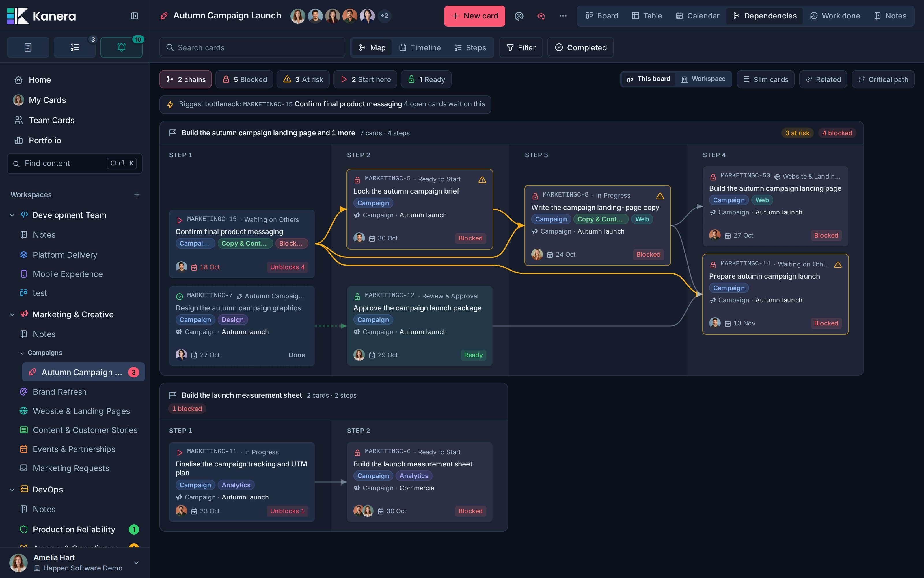Click the rocket icon beside Autumn Campaign Launch title
This screenshot has height=578, width=924.
click(x=164, y=16)
